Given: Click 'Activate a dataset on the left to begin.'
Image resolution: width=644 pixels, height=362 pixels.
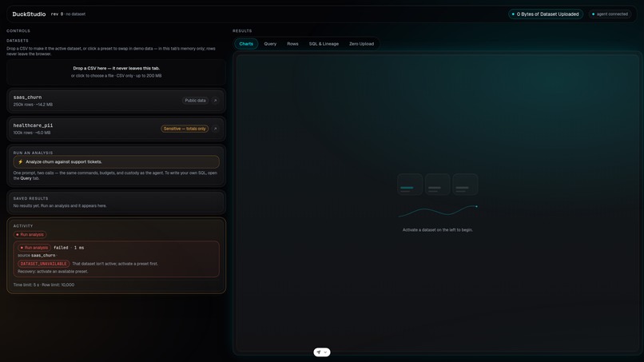Looking at the screenshot, I should [x=437, y=230].
